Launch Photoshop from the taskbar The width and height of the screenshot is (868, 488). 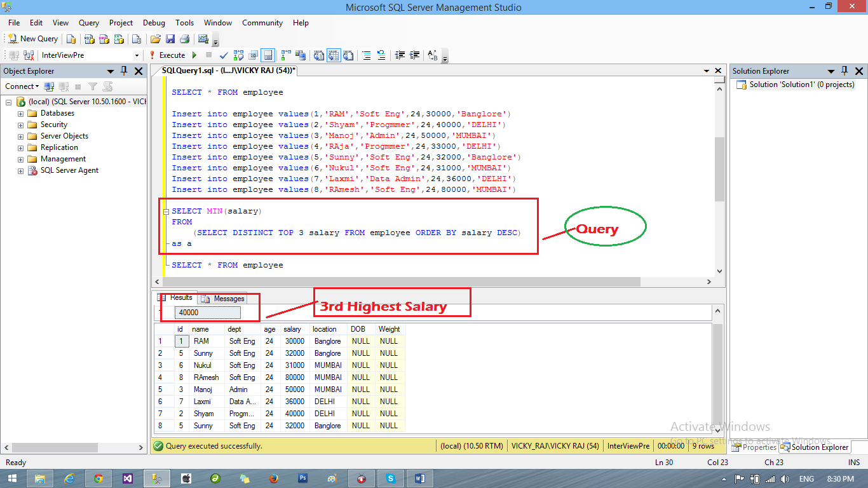pos(303,478)
